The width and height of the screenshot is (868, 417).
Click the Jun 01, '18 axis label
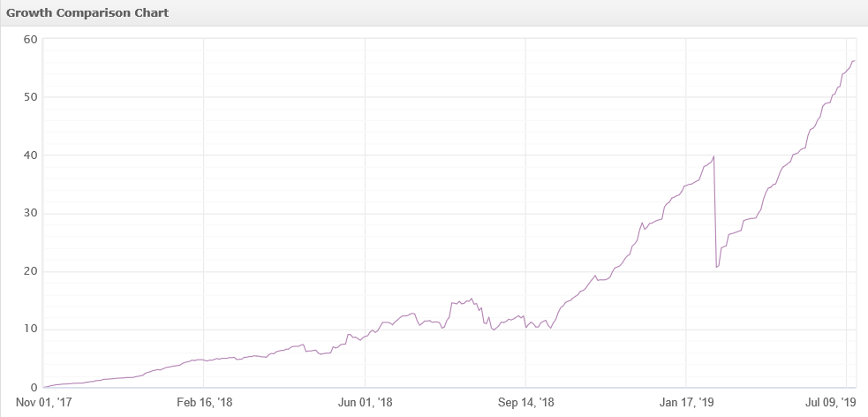pyautogui.click(x=365, y=402)
